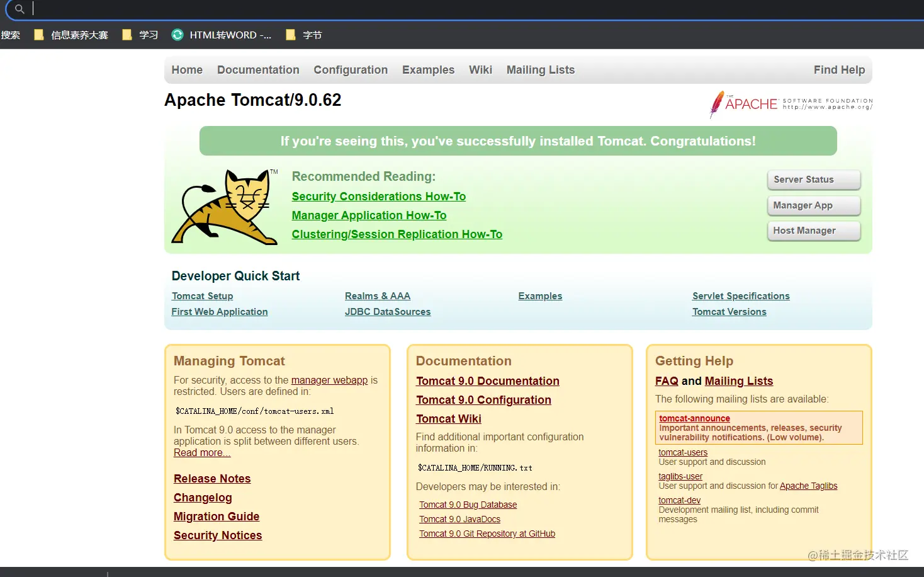Open Tomcat 9.0 Configuration link

(x=483, y=400)
